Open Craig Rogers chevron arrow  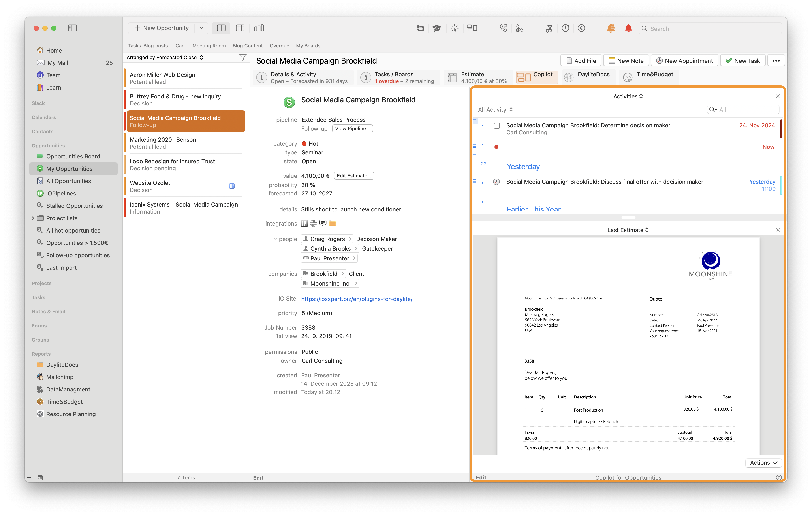coord(350,239)
